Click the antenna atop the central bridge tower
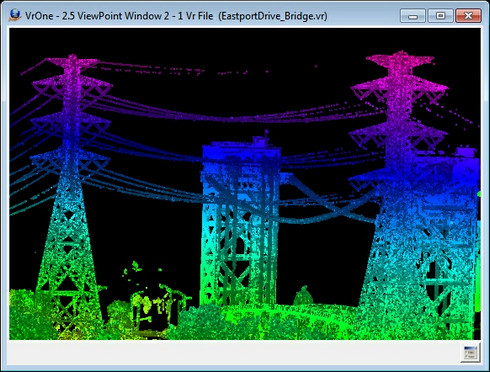Image resolution: width=490 pixels, height=372 pixels. coord(266,134)
